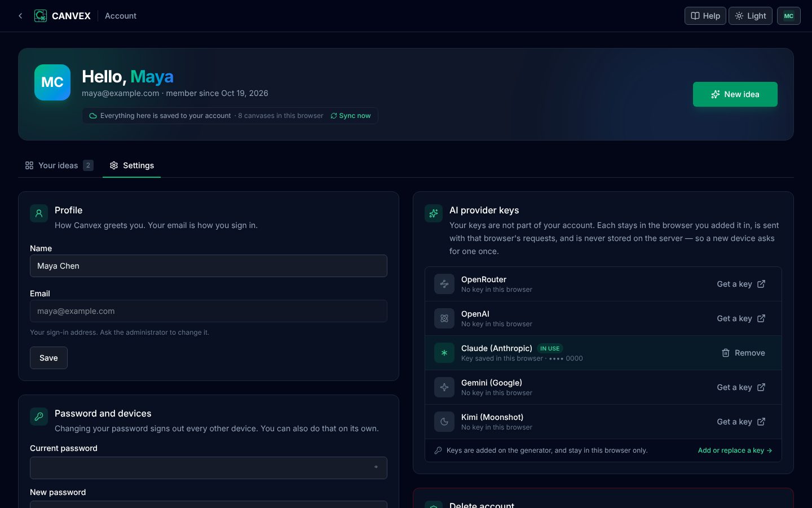Focus the Current password field
This screenshot has height=508, width=812.
[209, 468]
